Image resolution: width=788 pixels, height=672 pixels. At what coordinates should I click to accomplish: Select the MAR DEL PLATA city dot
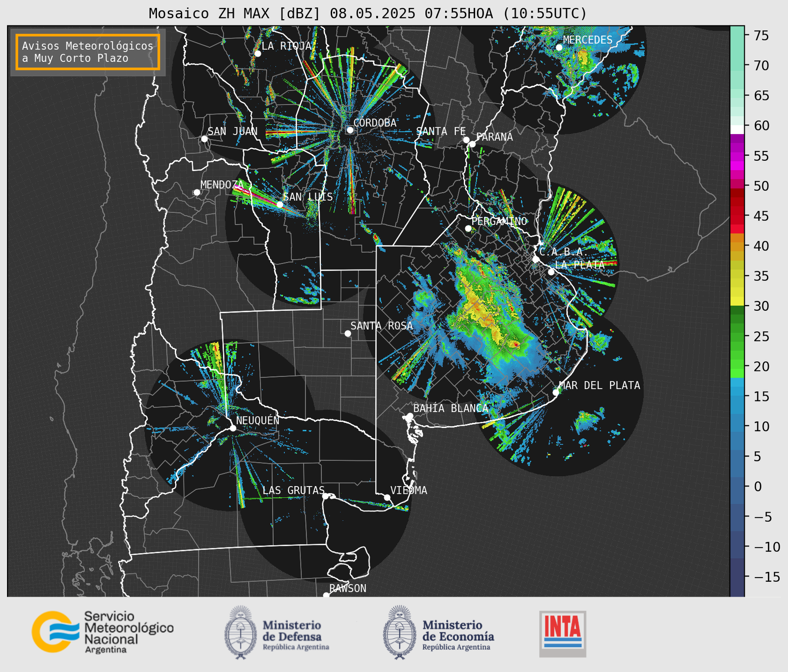556,393
